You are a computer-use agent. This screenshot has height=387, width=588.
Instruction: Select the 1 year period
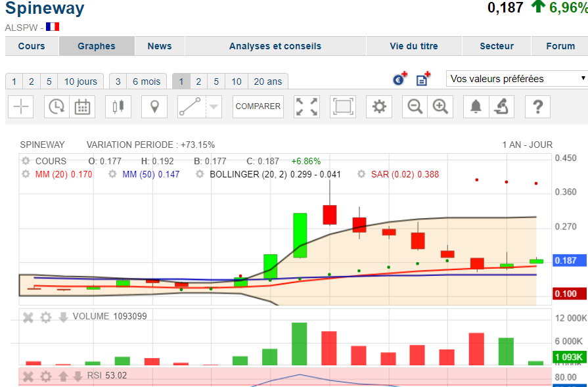(181, 81)
